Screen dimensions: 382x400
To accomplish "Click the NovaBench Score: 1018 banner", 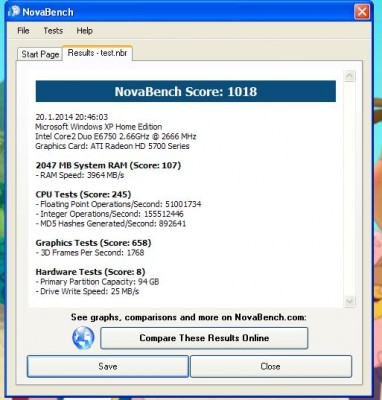I will [186, 91].
